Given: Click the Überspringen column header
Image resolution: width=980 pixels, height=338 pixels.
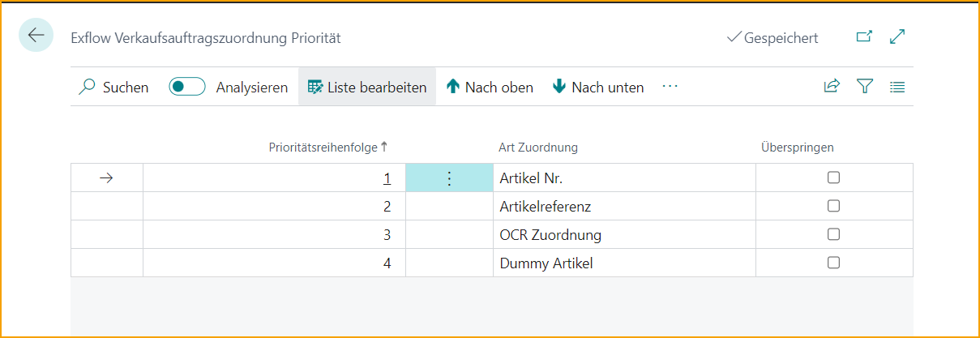Looking at the screenshot, I should tap(798, 148).
